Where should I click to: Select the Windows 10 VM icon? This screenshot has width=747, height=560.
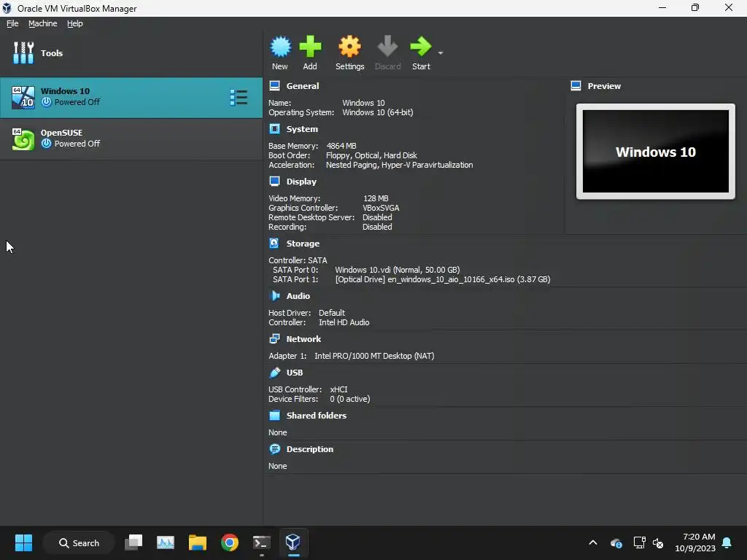[x=23, y=97]
